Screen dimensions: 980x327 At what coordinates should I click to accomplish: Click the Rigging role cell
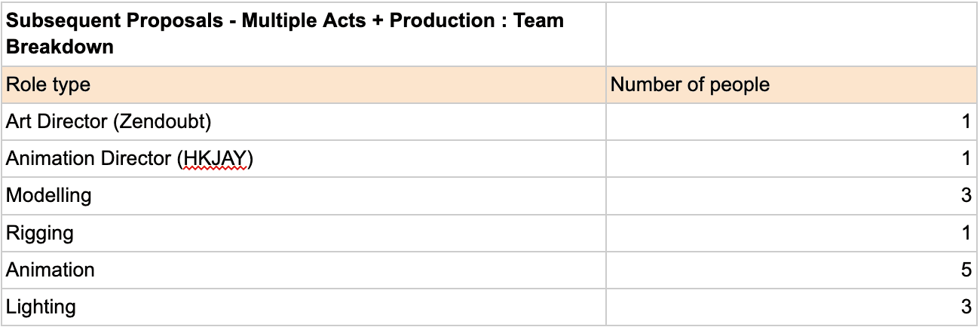point(303,233)
